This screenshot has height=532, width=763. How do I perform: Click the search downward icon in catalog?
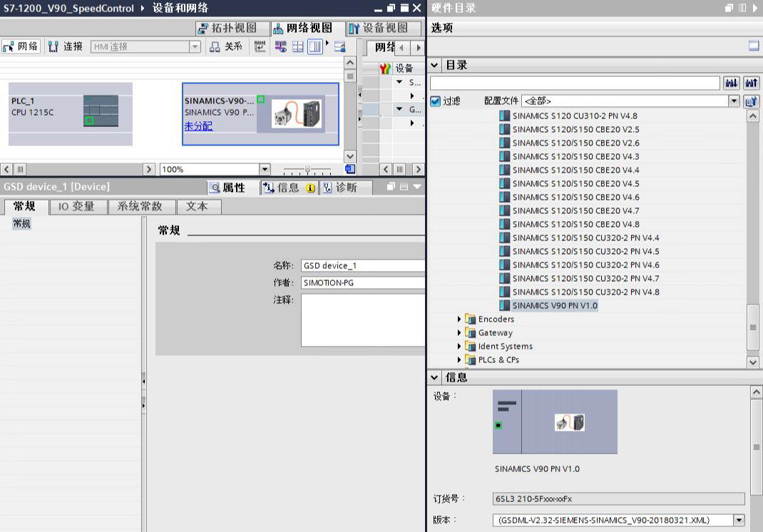(732, 83)
